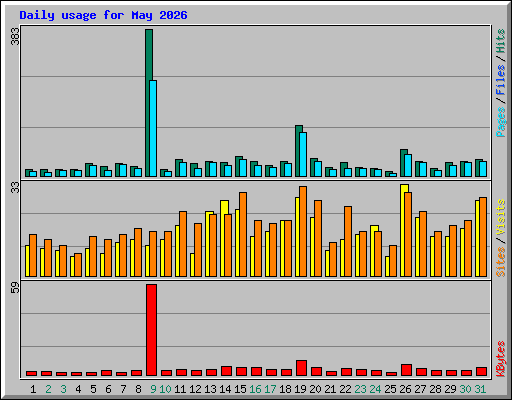Click the tall red KBytes bar for day 9
Viewport: 512px width, 400px height.
pyautogui.click(x=151, y=330)
